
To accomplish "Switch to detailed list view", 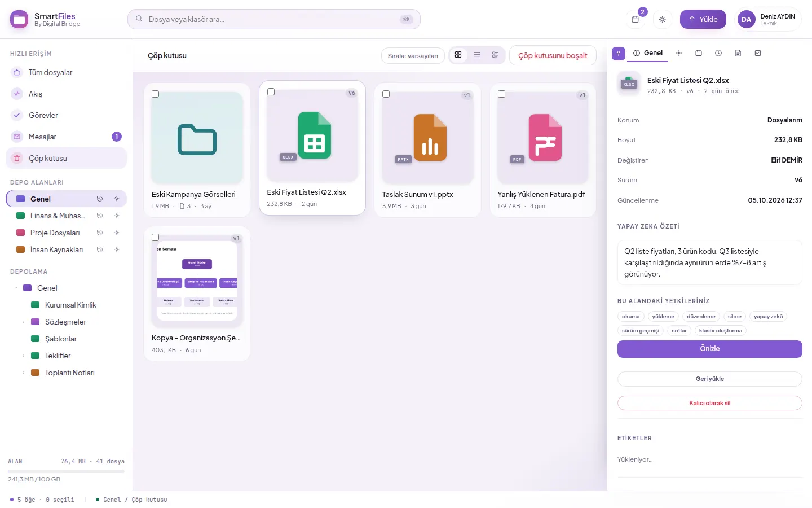I will click(495, 55).
